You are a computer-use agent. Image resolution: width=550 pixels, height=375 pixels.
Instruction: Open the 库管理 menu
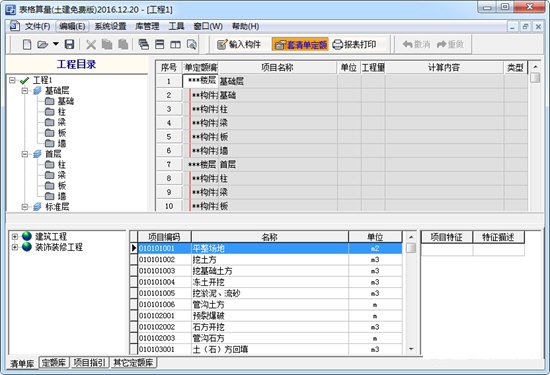(x=147, y=26)
